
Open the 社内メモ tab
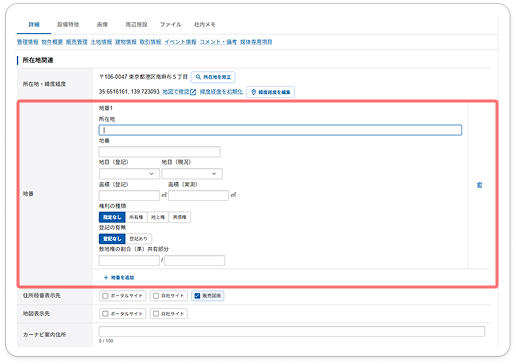click(x=205, y=25)
